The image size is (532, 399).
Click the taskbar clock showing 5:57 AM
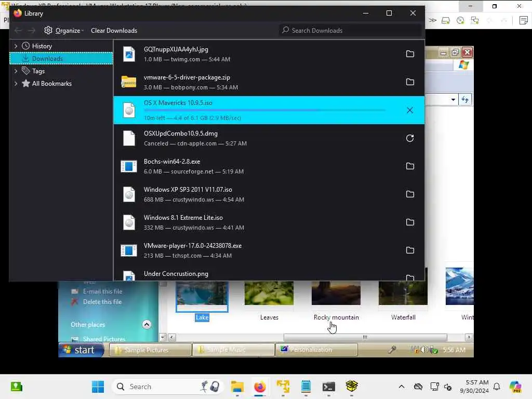474,387
